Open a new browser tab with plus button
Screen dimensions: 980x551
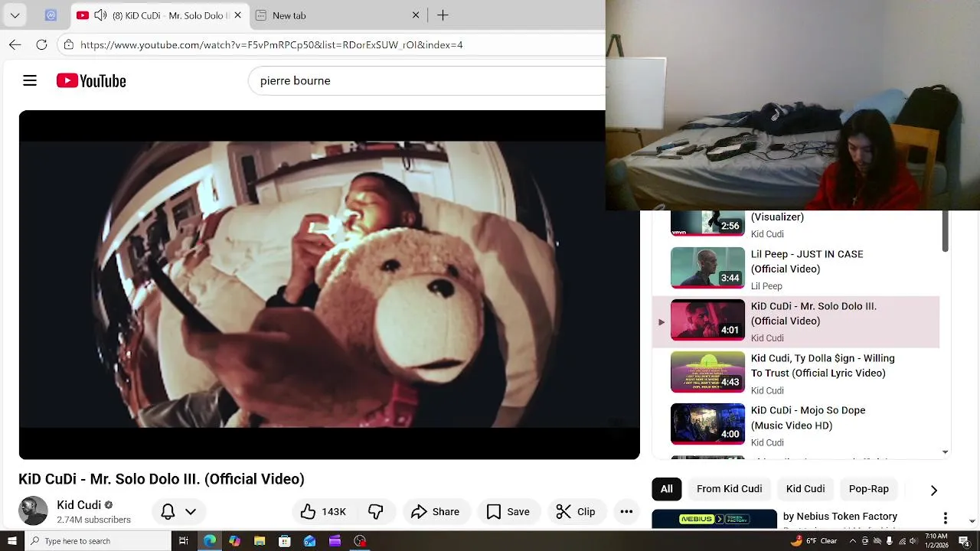click(x=443, y=15)
